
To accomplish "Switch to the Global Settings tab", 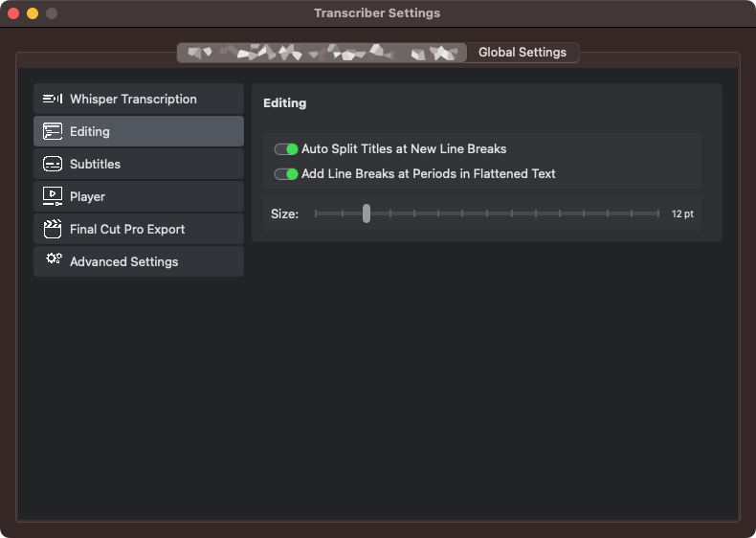I will coord(523,52).
